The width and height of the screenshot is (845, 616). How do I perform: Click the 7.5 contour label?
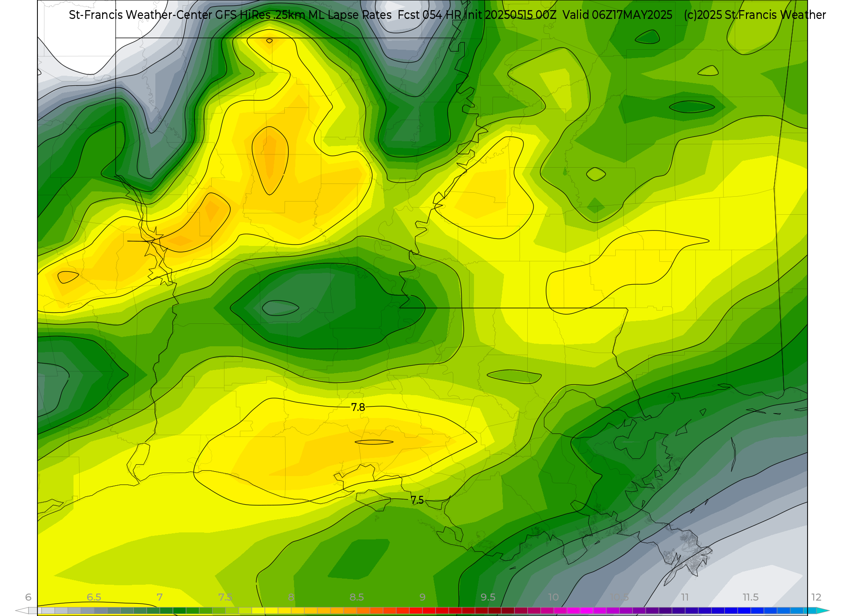coord(417,500)
